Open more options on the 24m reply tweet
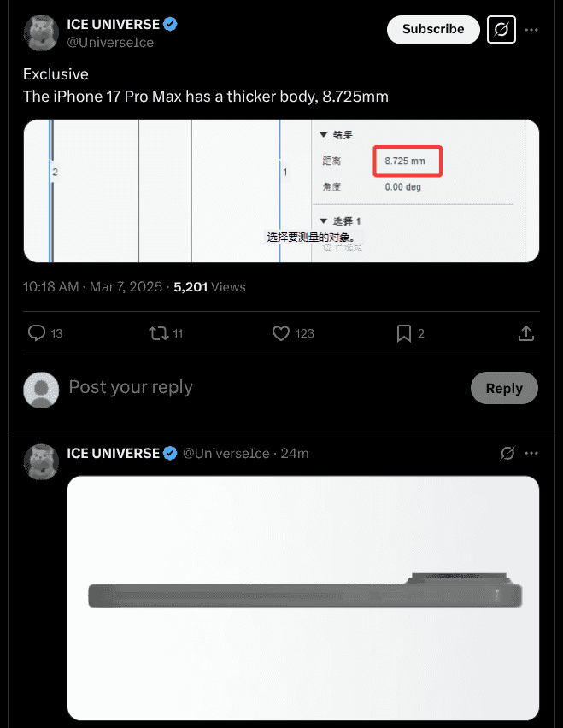Viewport: 563px width, 728px height. [x=531, y=453]
